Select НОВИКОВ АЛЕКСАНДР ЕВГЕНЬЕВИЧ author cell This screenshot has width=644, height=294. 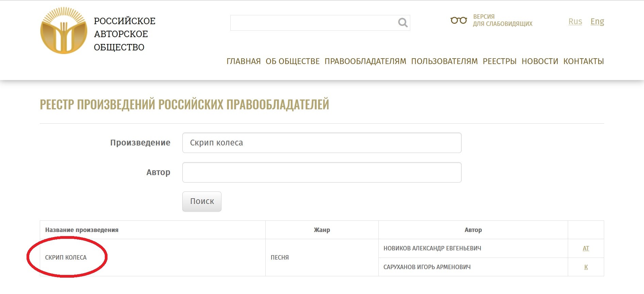(x=473, y=248)
